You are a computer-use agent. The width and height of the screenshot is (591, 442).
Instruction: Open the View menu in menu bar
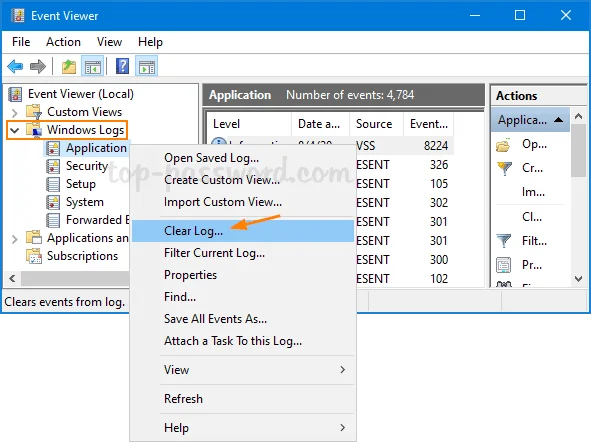(x=109, y=42)
